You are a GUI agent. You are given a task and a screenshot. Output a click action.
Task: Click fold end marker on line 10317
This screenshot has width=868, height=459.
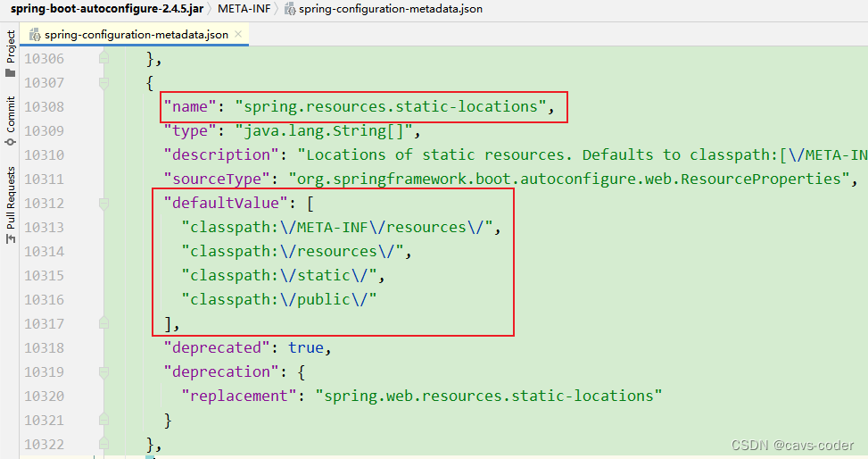tap(103, 324)
